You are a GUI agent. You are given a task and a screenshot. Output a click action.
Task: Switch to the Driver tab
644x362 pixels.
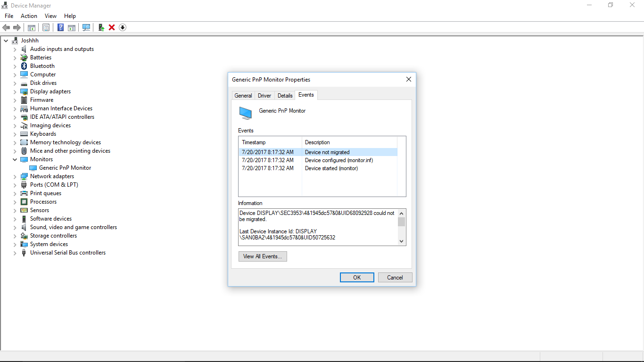pos(264,95)
